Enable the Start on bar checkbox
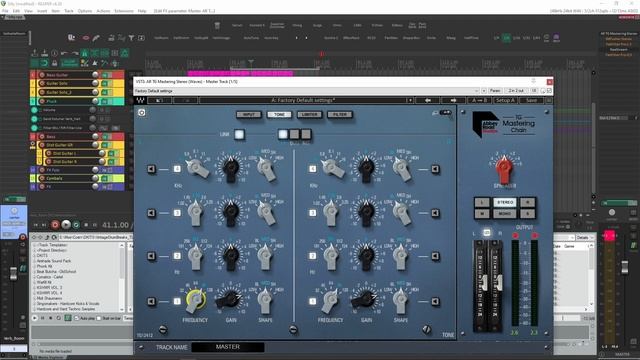The image size is (640, 360). tap(99, 318)
